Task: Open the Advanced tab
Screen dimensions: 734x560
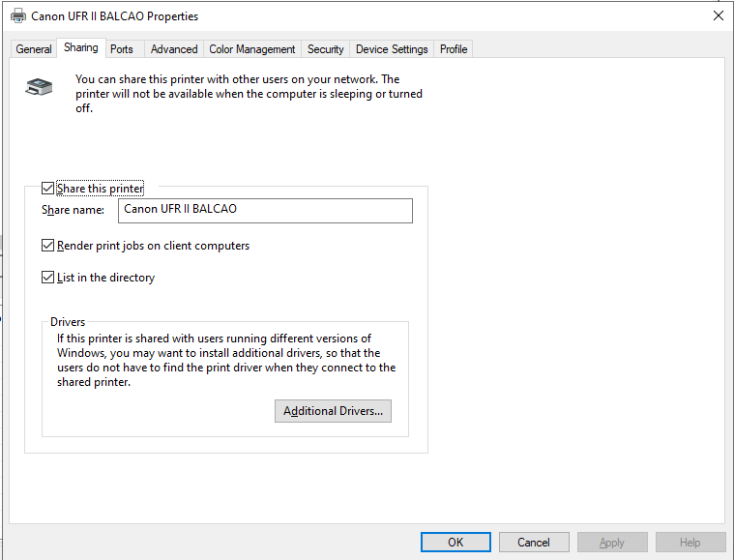Action: [174, 49]
